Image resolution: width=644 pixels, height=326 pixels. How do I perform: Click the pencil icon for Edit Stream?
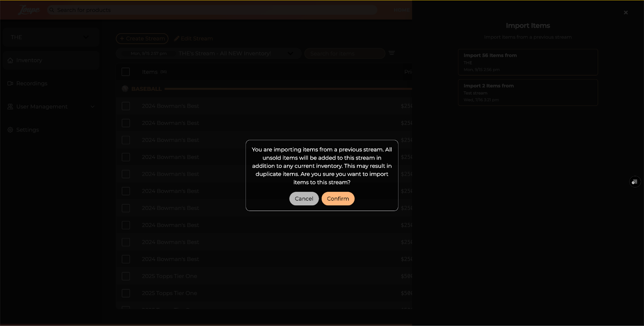pyautogui.click(x=176, y=39)
